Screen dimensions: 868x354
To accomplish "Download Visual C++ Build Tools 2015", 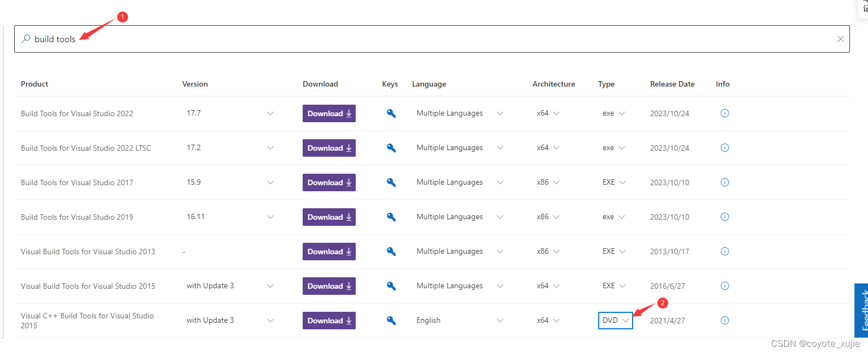I will coord(329,321).
